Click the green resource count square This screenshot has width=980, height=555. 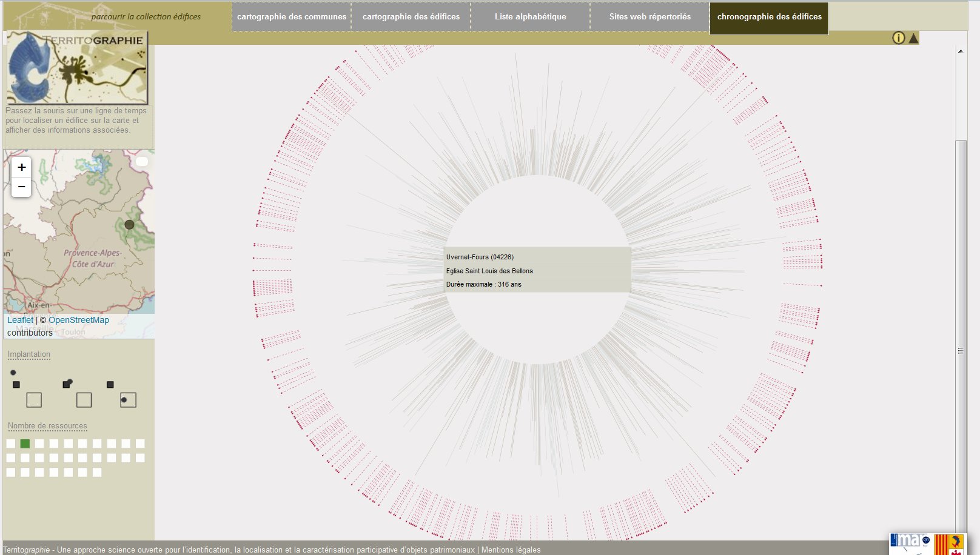[25, 444]
